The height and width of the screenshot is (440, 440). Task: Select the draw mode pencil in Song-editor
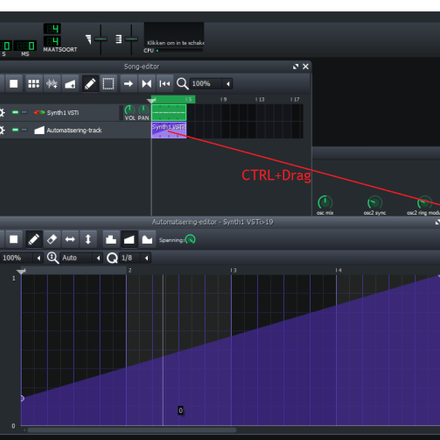(x=90, y=84)
